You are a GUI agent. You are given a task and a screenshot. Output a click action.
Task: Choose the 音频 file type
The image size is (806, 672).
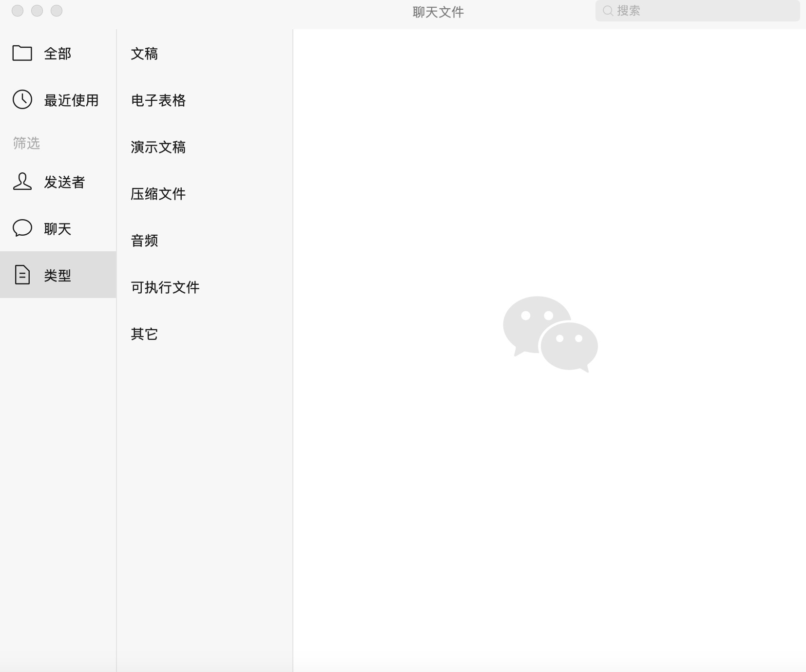205,241
